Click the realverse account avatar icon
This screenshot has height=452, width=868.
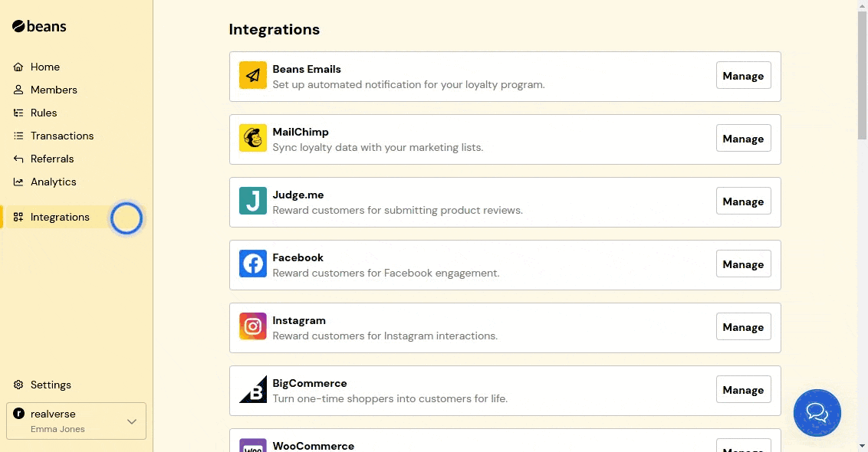tap(18, 413)
